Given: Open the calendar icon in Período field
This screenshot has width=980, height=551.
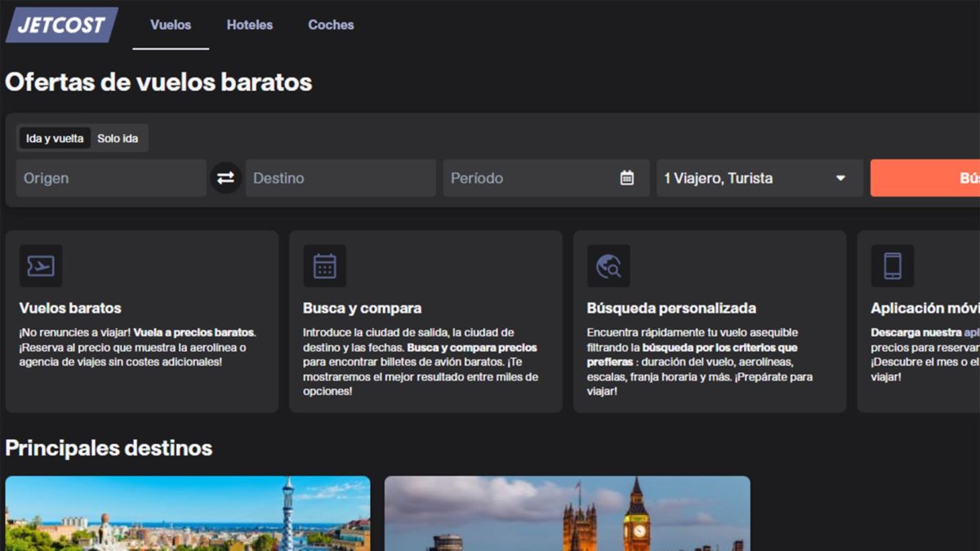Looking at the screenshot, I should [626, 178].
